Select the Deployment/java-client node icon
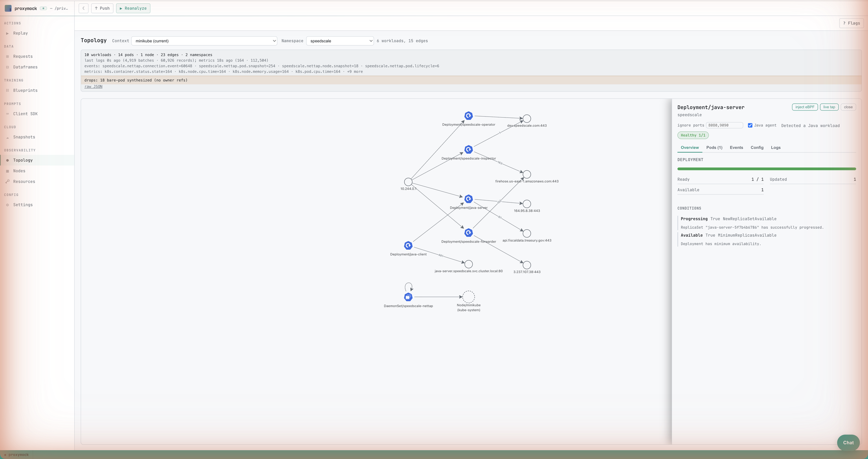Image resolution: width=868 pixels, height=459 pixels. (408, 245)
